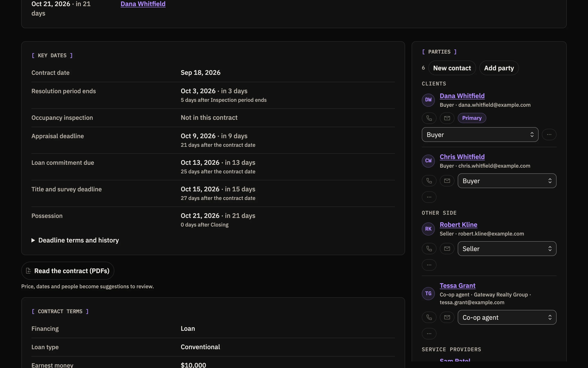This screenshot has height=368, width=588.
Task: Email Tessa Grant via envelope icon
Action: pos(447,317)
